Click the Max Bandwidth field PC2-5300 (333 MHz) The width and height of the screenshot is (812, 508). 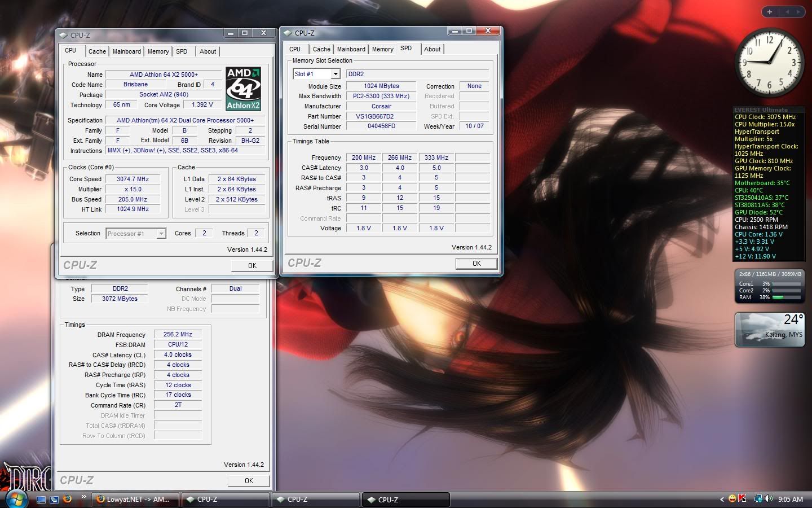[381, 96]
